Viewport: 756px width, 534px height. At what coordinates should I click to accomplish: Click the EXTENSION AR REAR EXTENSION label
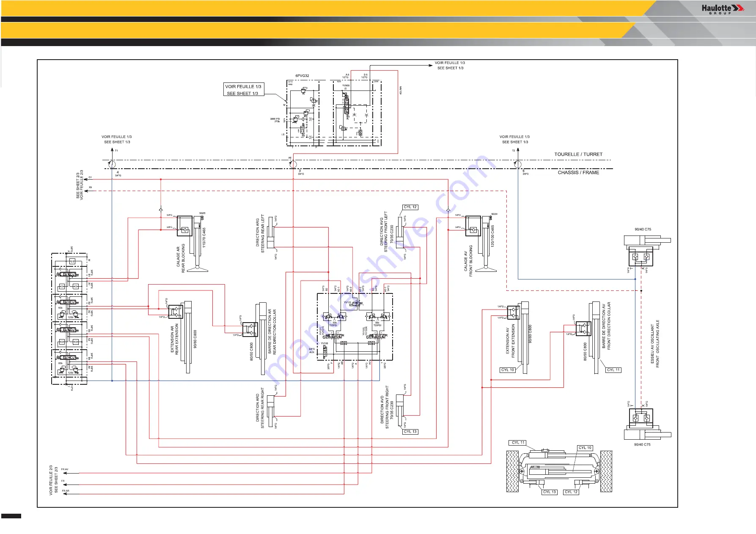click(174, 339)
